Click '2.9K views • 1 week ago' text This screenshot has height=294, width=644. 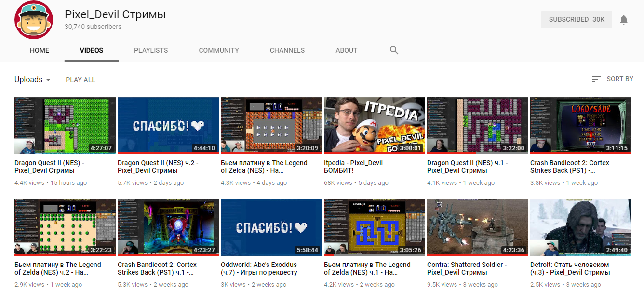[x=48, y=285]
